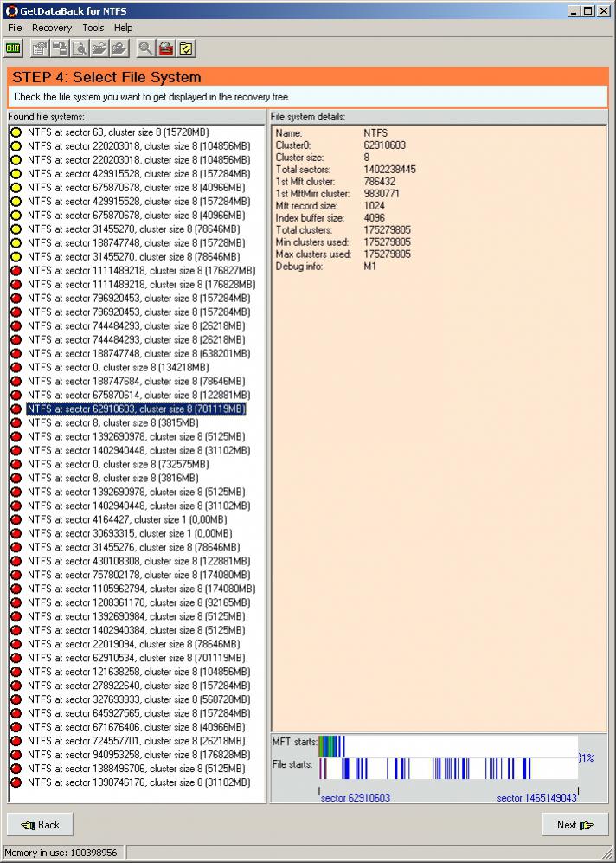The height and width of the screenshot is (863, 616).
Task: Click Index buffer size value 4096
Action: click(x=374, y=218)
